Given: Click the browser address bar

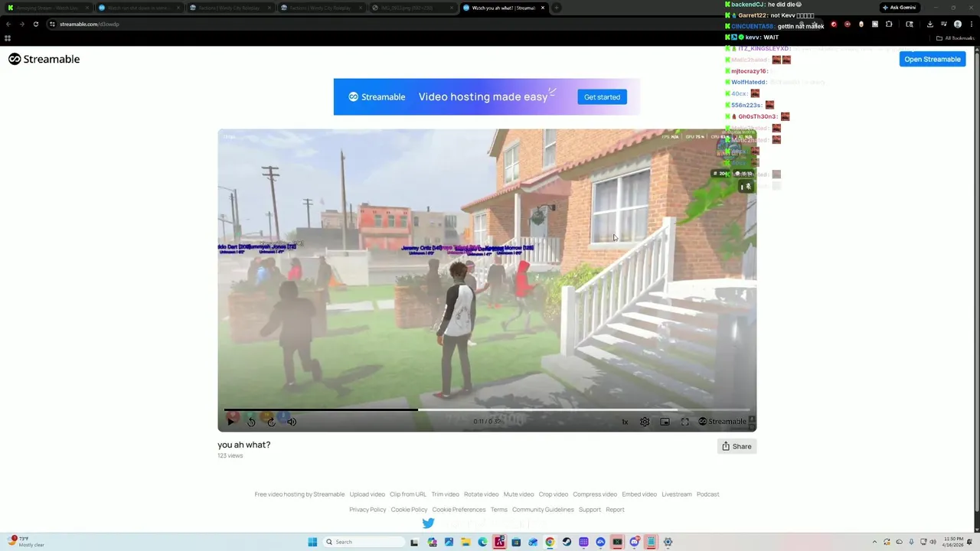Looking at the screenshot, I should 383,24.
